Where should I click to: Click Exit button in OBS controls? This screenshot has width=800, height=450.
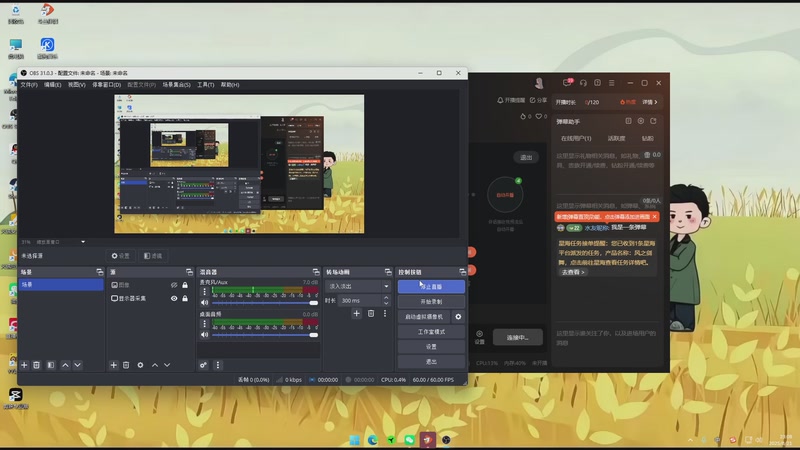point(431,361)
